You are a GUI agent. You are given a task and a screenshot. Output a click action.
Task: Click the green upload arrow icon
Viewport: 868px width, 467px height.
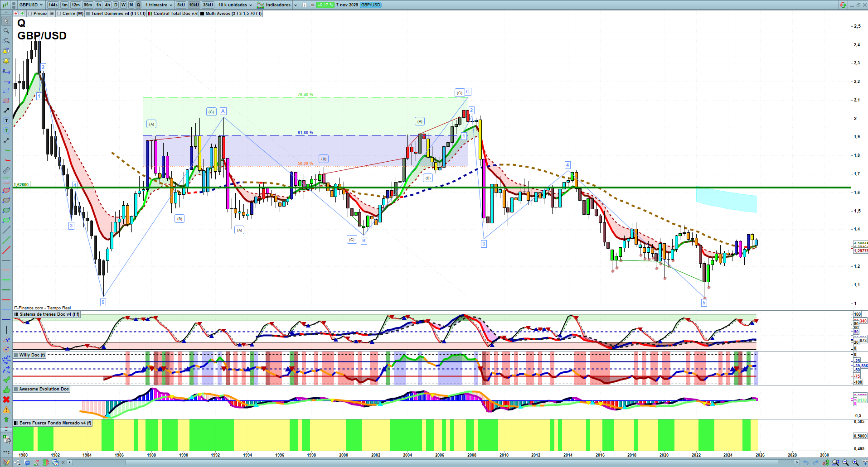pyautogui.click(x=22, y=14)
